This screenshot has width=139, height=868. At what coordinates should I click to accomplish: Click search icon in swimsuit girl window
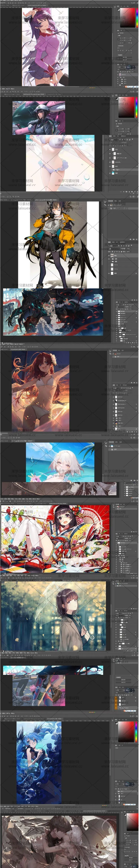[131, 92]
